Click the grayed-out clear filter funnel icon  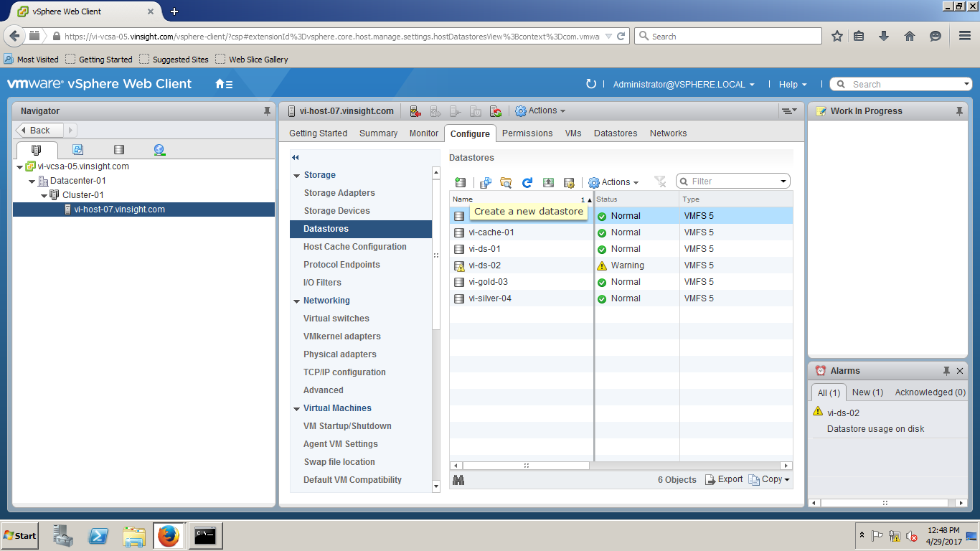660,182
